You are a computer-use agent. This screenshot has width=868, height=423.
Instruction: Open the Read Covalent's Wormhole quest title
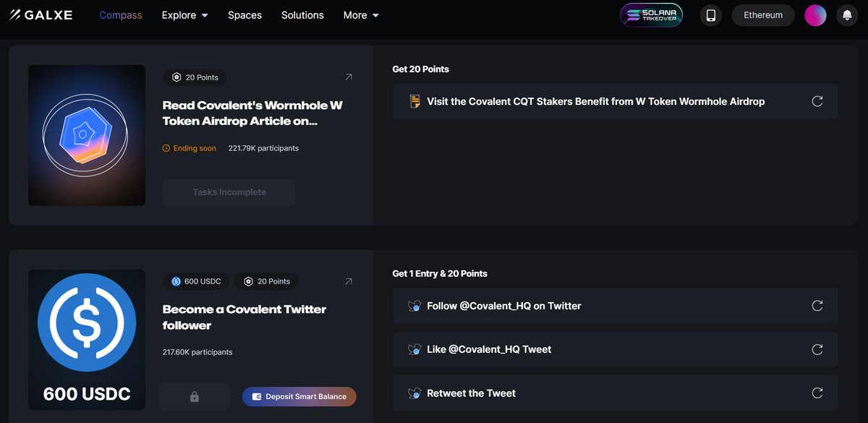tap(252, 113)
